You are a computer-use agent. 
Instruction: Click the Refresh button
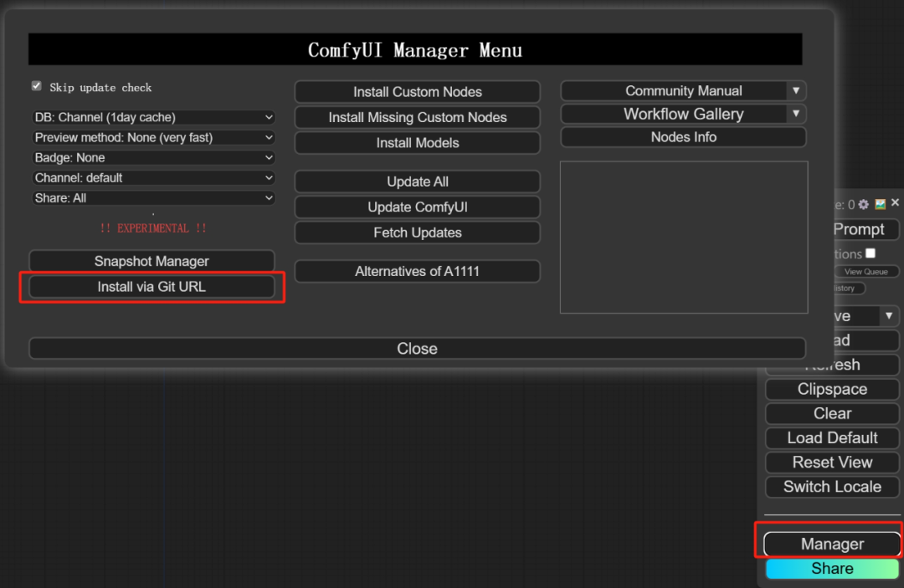point(832,365)
